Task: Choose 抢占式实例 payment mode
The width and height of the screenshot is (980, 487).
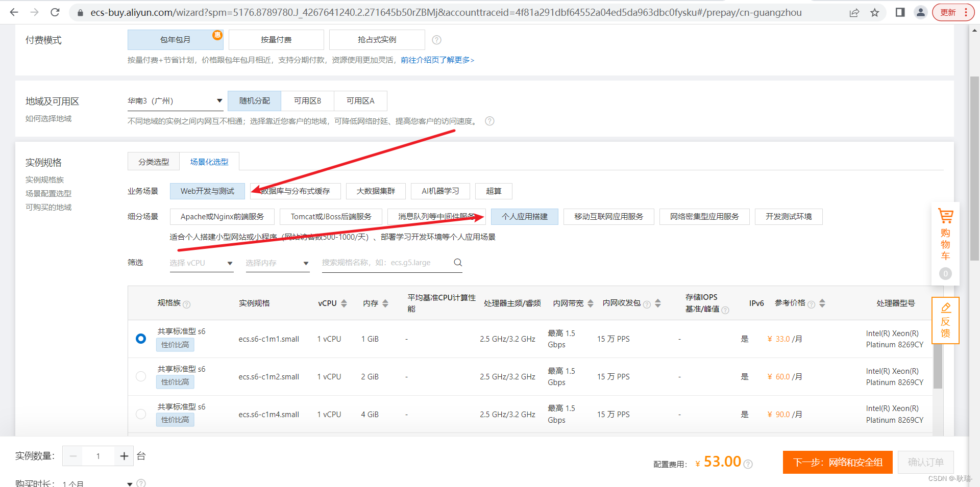Action: tap(377, 40)
